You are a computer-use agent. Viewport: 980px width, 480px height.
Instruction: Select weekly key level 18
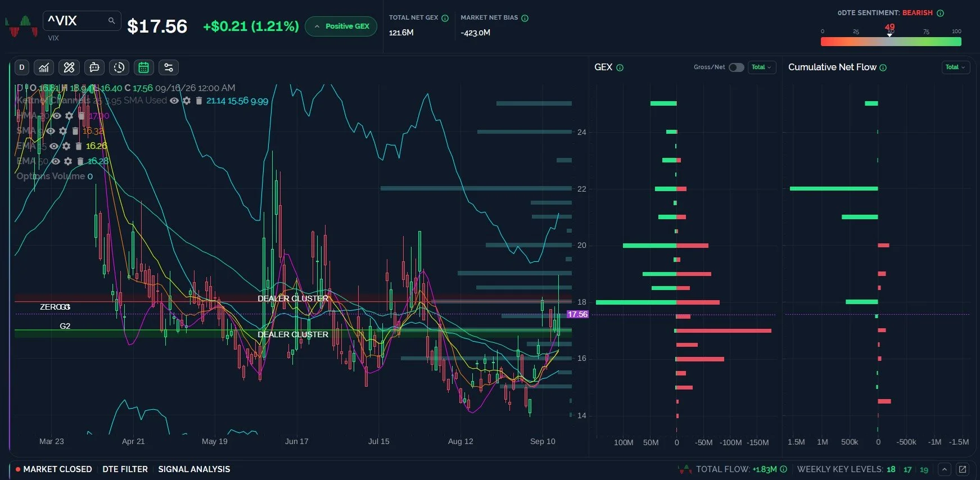(x=891, y=469)
